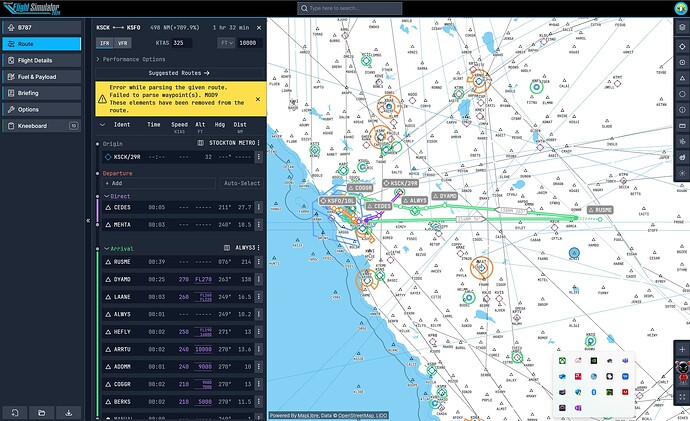
Task: Click the download save route icon
Action: point(69,413)
